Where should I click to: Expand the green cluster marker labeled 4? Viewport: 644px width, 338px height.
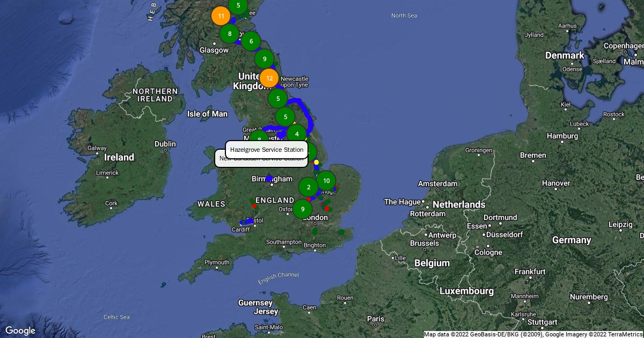coord(296,134)
